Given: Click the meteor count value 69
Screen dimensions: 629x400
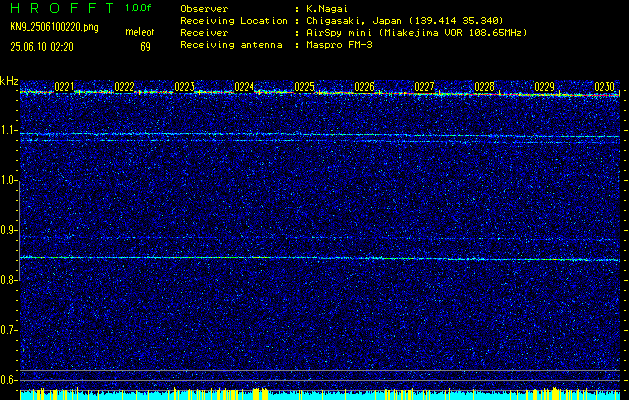Looking at the screenshot, I should coord(145,47).
